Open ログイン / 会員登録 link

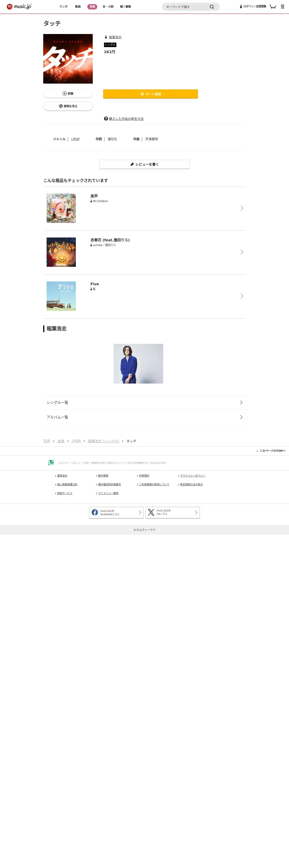click(253, 6)
